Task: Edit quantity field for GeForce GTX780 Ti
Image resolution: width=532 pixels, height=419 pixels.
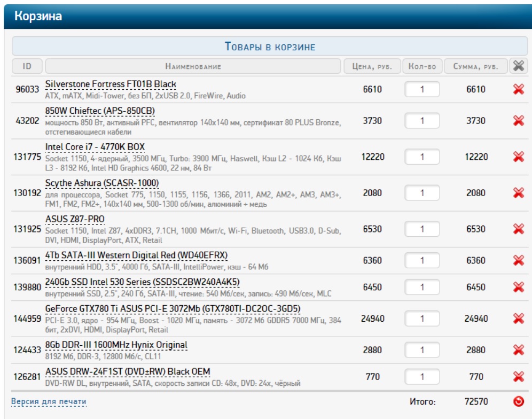Action: [422, 319]
